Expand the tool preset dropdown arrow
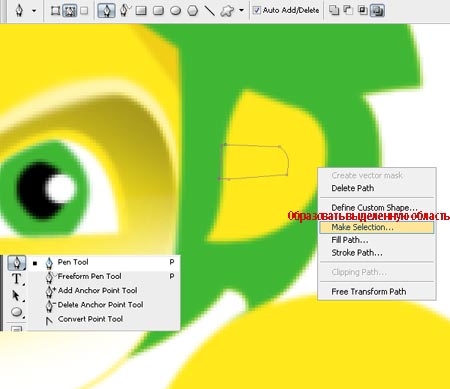 (x=34, y=11)
